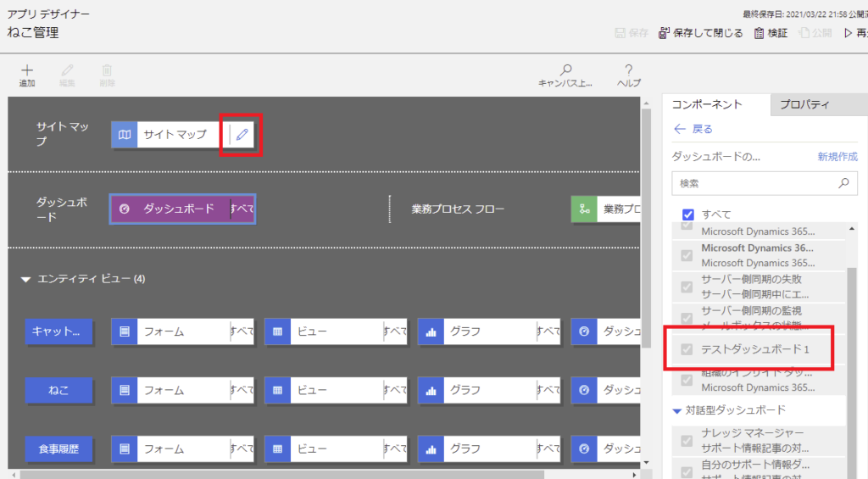Image resolution: width=868 pixels, height=479 pixels.
Task: Click the grayed Publish (公開) button
Action: point(815,33)
